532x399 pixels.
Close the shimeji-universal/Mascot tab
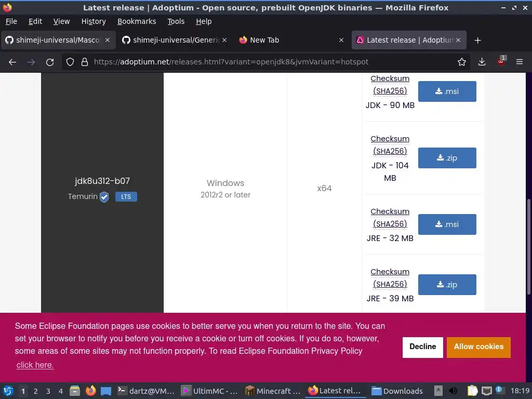click(108, 40)
